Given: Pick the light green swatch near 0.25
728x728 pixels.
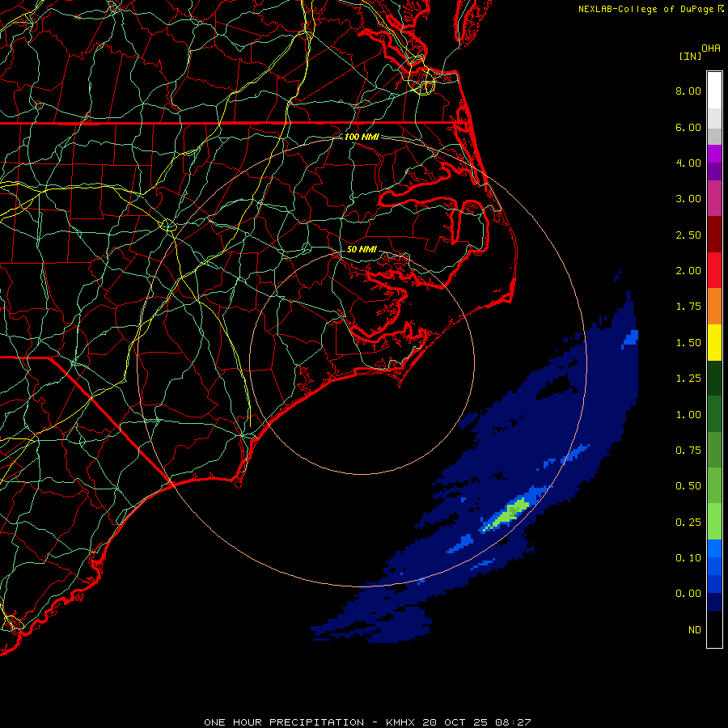Looking at the screenshot, I should pos(714,522).
